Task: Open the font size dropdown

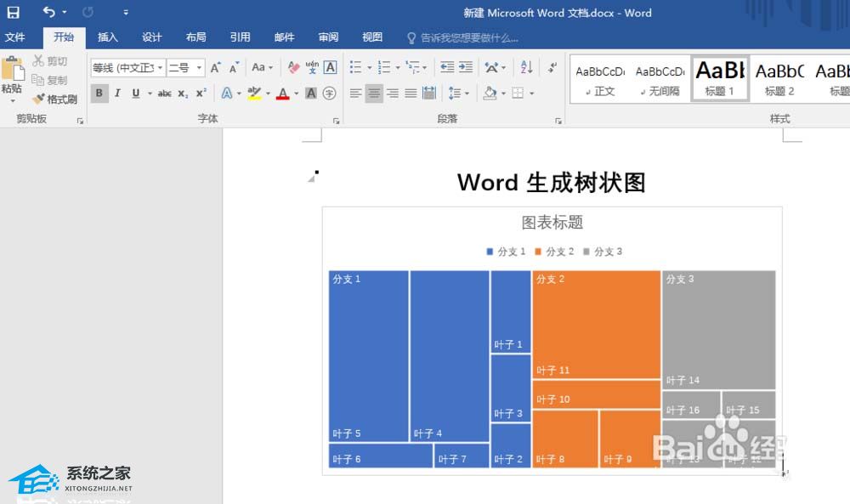Action: (198, 67)
